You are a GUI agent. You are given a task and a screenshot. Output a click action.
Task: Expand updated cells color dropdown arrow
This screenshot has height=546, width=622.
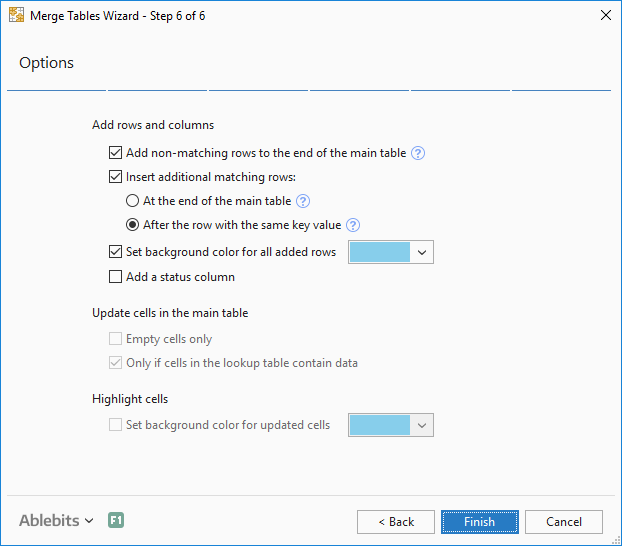click(x=422, y=425)
